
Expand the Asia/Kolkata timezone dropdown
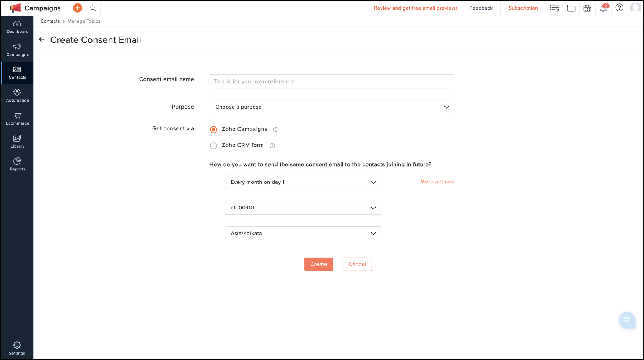(x=303, y=234)
